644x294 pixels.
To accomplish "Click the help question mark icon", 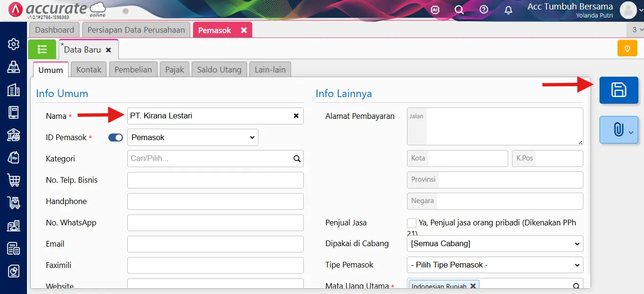I will 484,9.
